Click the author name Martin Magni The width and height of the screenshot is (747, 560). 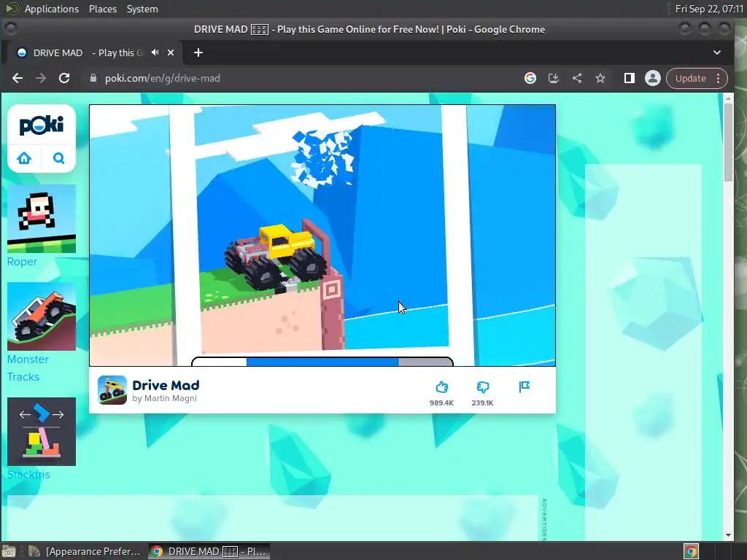click(171, 398)
